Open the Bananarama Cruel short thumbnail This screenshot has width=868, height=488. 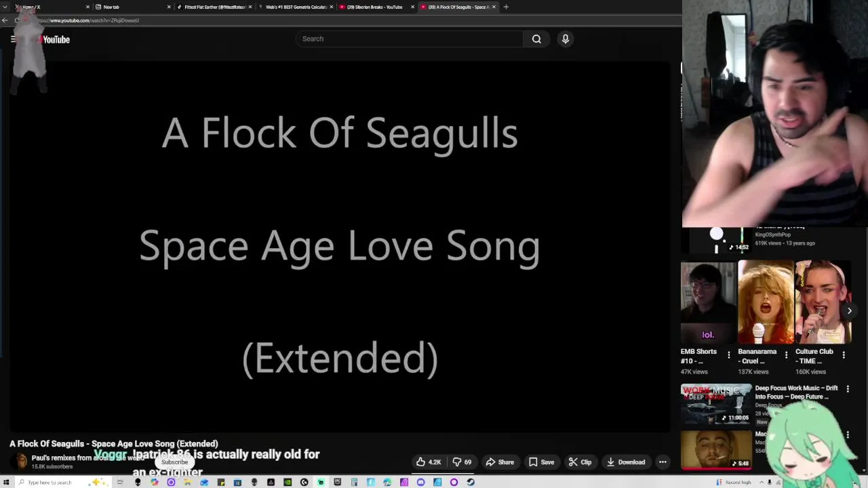(x=766, y=302)
